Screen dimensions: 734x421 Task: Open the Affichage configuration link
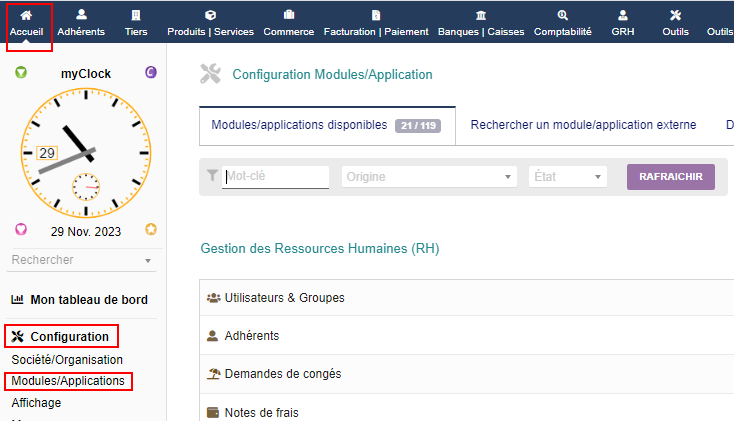(x=36, y=402)
